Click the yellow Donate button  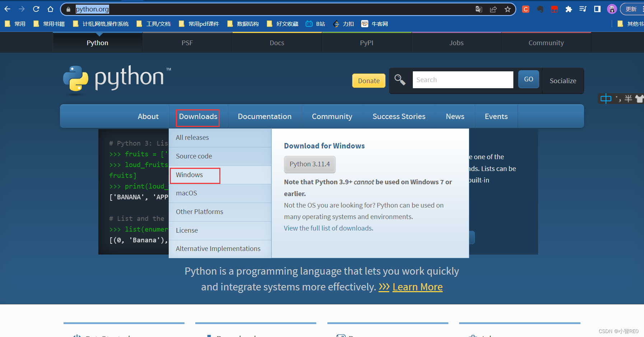pyautogui.click(x=369, y=81)
